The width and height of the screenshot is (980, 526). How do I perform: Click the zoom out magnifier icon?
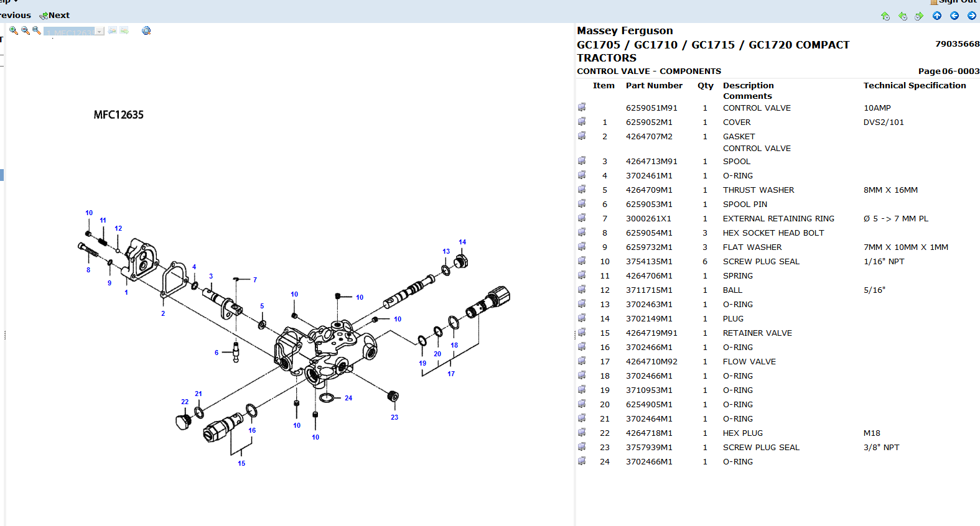pyautogui.click(x=25, y=30)
